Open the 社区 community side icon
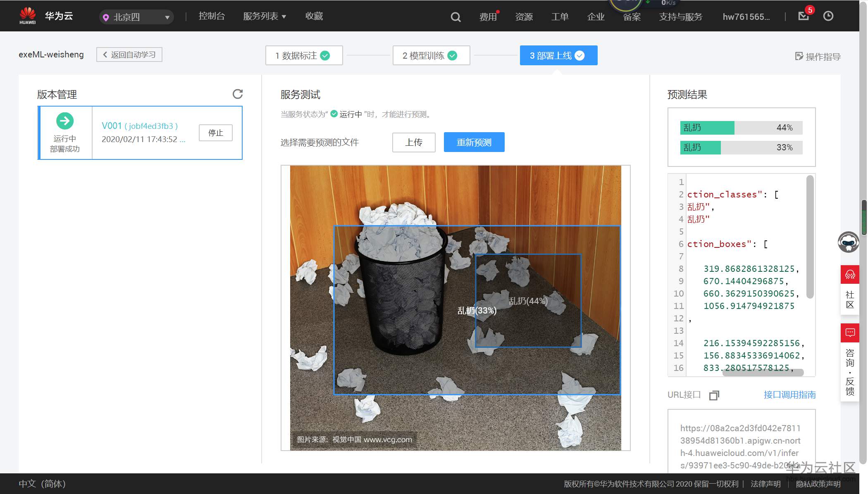The height and width of the screenshot is (494, 868). [x=850, y=275]
